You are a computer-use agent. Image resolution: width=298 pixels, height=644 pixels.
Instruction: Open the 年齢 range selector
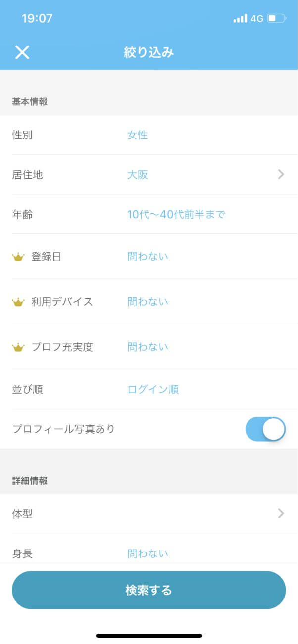pyautogui.click(x=176, y=215)
